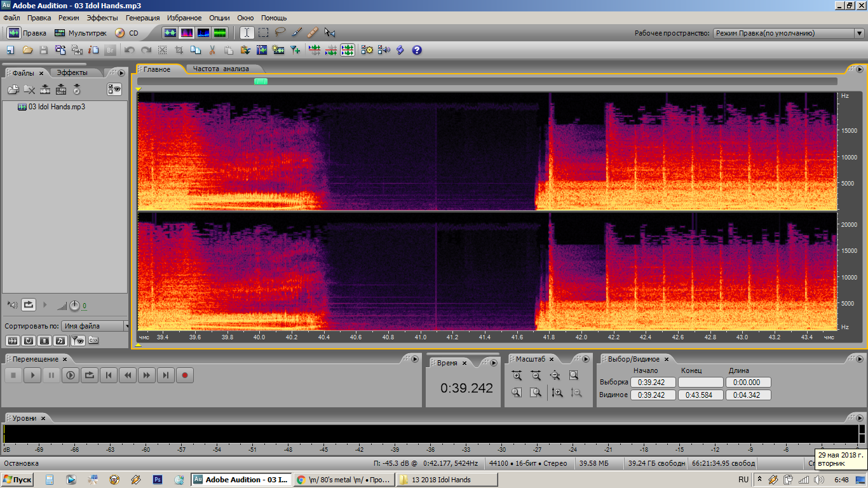This screenshot has width=868, height=488.
Task: Click the Zoom to Selection icon
Action: click(x=574, y=376)
